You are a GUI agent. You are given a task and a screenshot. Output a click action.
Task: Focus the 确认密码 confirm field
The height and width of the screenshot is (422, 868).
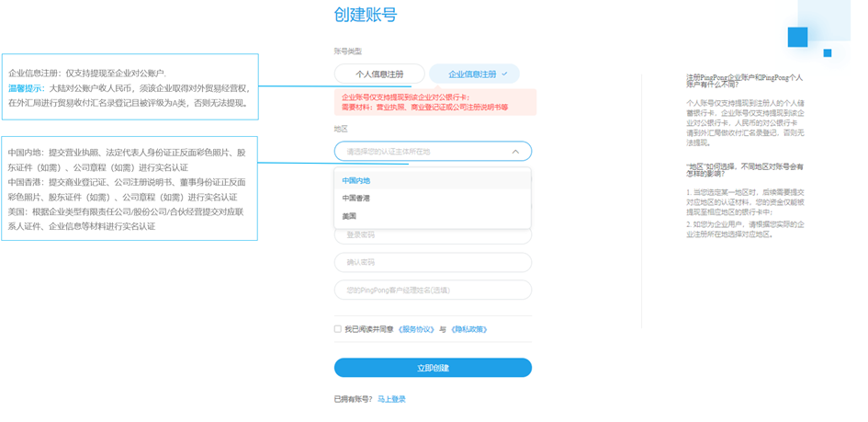(x=433, y=263)
